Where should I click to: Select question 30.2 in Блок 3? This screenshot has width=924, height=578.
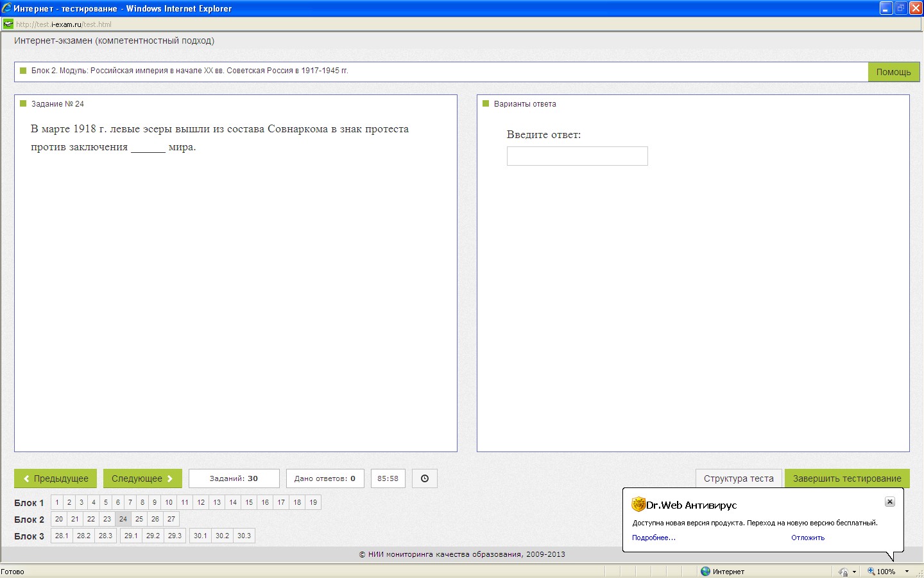pyautogui.click(x=222, y=536)
